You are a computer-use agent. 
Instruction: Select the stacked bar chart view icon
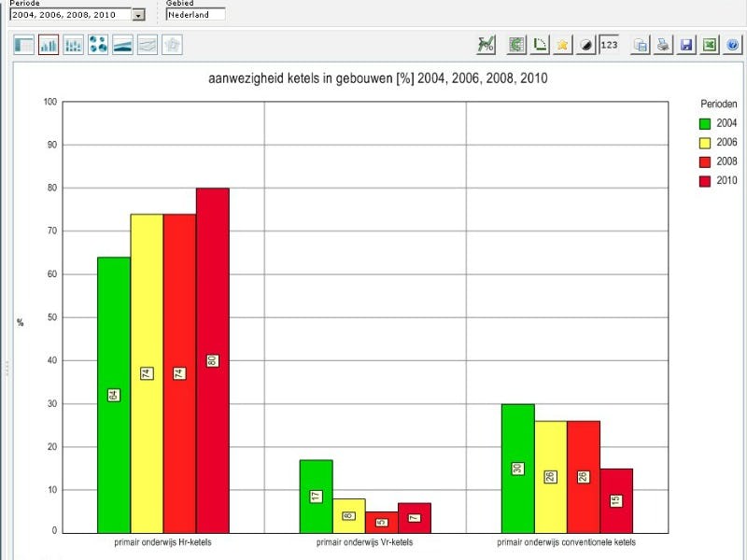click(74, 45)
